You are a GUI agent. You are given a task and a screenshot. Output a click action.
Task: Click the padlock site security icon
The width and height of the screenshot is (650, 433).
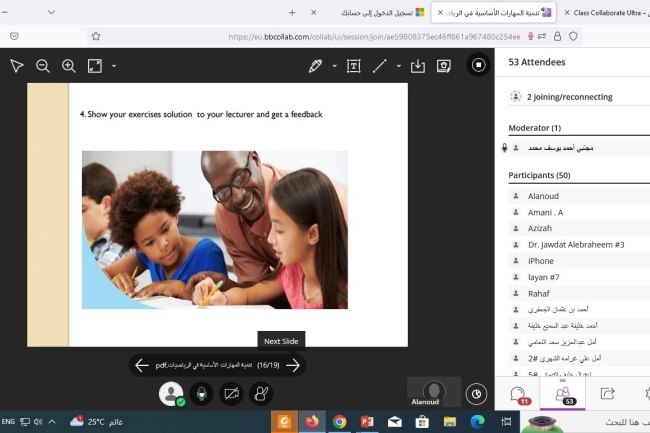(x=558, y=36)
